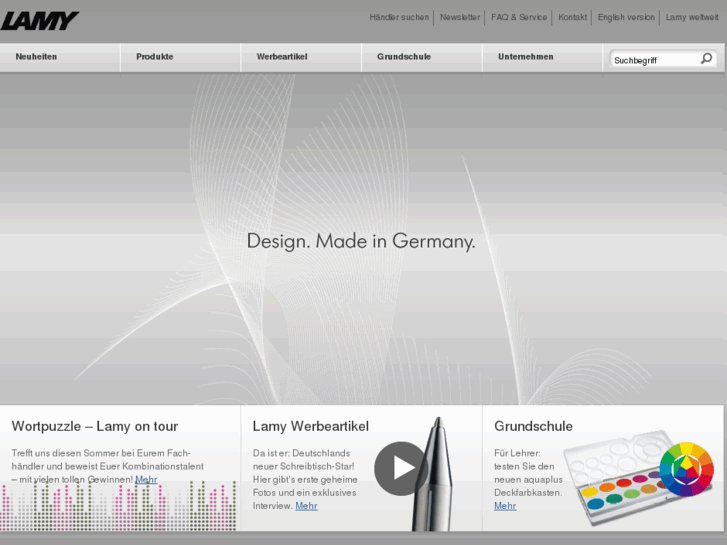Viewport: 727px width, 545px height.
Task: Open the Kontakt page
Action: pyautogui.click(x=573, y=17)
